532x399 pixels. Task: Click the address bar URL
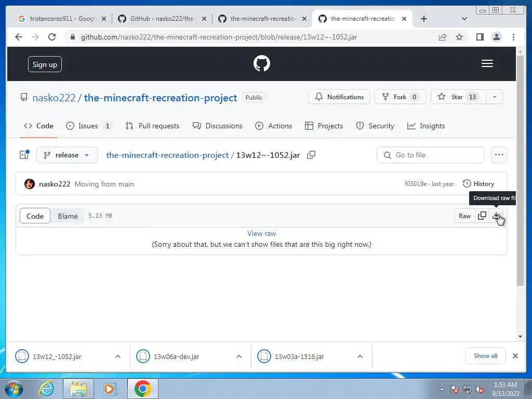pyautogui.click(x=219, y=37)
